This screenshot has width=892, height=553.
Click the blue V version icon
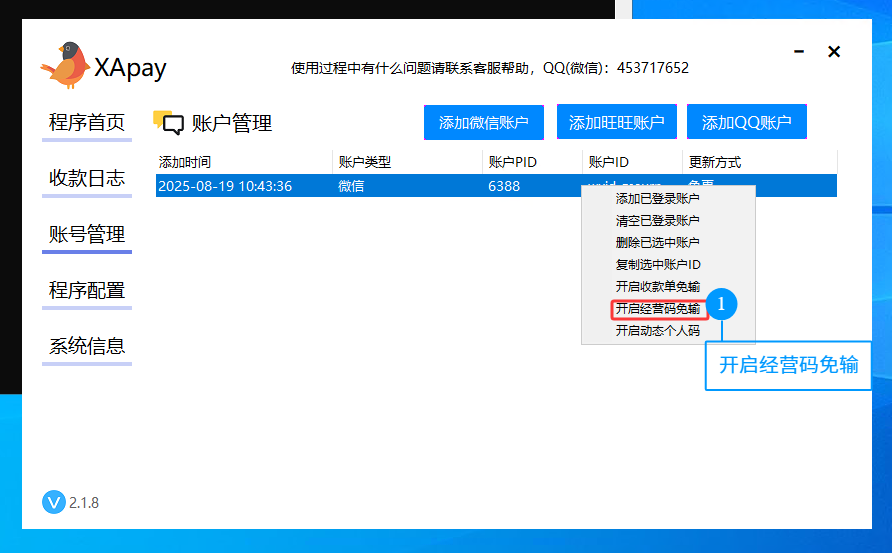pos(54,502)
